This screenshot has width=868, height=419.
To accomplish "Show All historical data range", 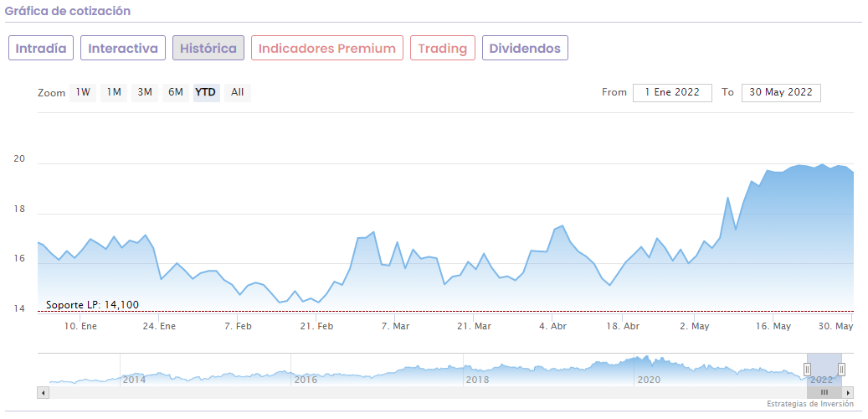I will pyautogui.click(x=238, y=92).
